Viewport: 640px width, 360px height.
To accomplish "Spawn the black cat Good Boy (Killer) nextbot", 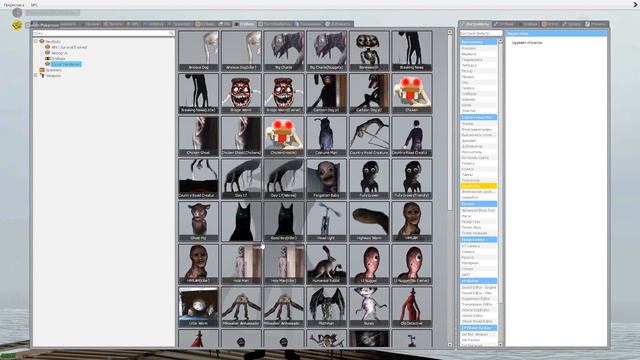I will click(284, 221).
